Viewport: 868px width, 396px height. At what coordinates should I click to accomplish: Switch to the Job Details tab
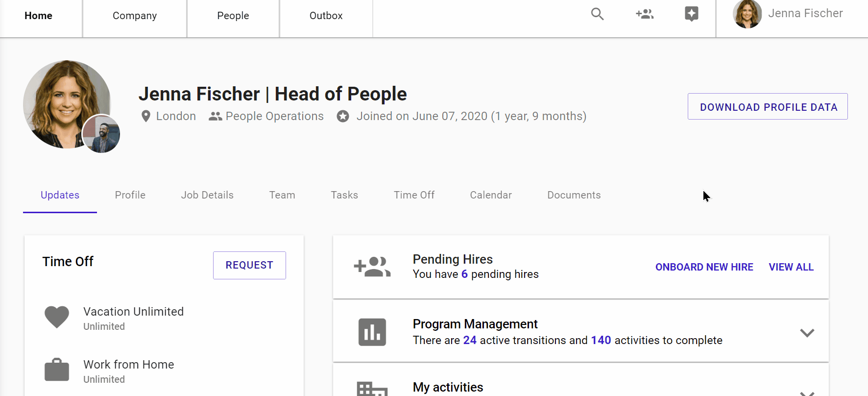[x=207, y=195]
